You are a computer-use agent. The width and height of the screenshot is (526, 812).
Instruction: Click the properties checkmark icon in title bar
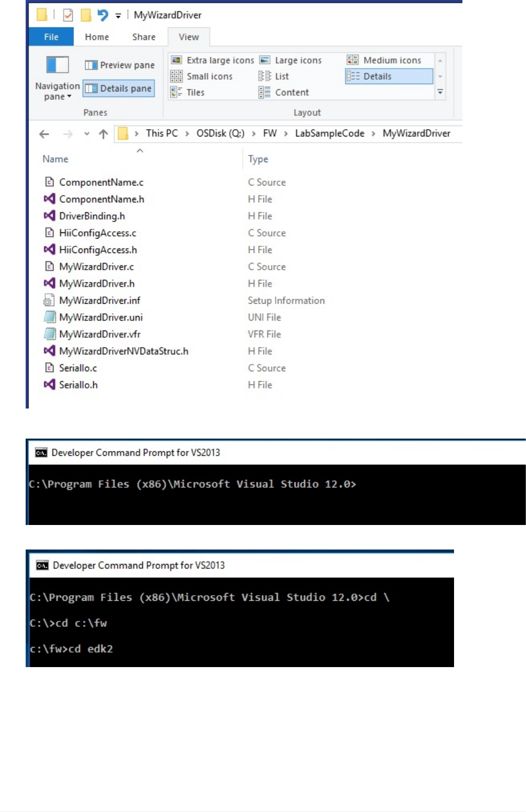coord(68,15)
